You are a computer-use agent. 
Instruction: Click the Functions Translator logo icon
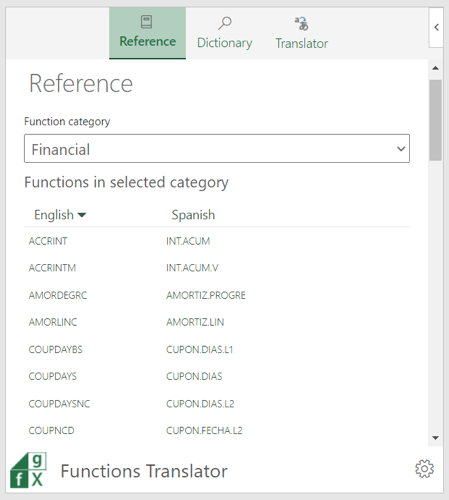pyautogui.click(x=28, y=470)
